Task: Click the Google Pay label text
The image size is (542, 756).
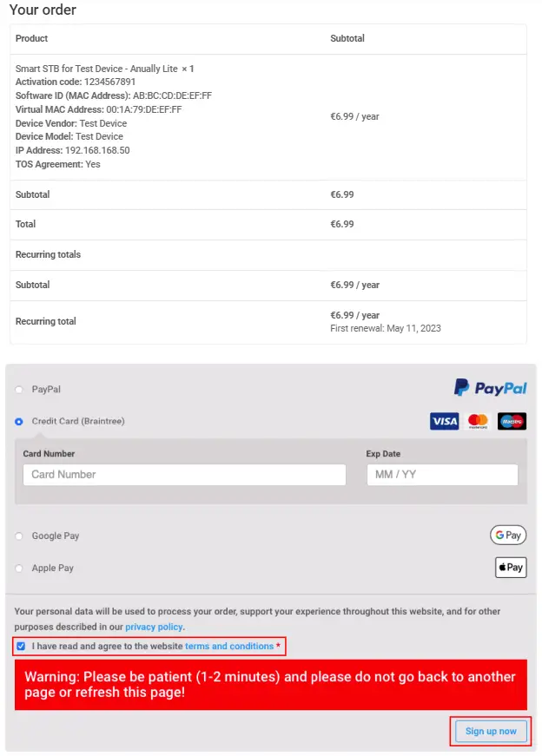Action: tap(56, 536)
